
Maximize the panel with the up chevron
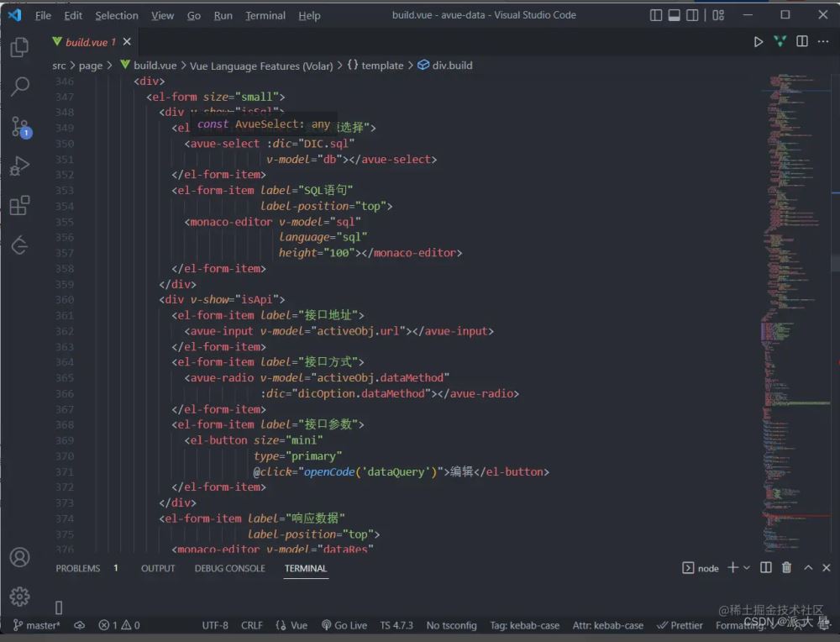pos(808,568)
